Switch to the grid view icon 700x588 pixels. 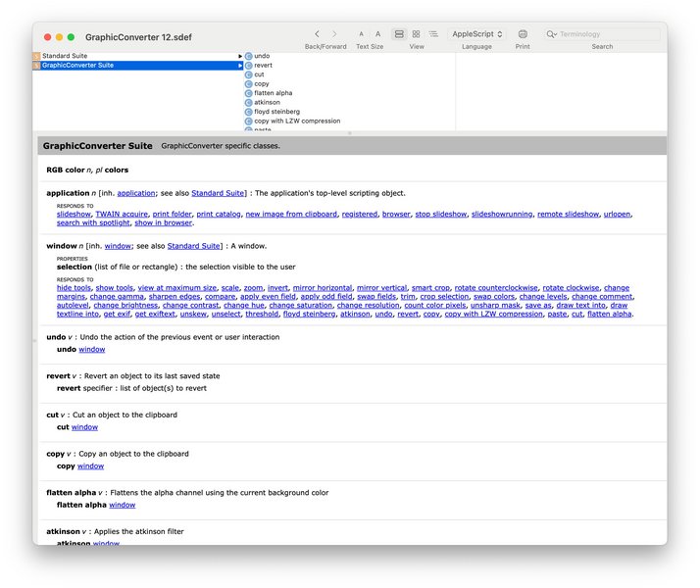point(416,34)
